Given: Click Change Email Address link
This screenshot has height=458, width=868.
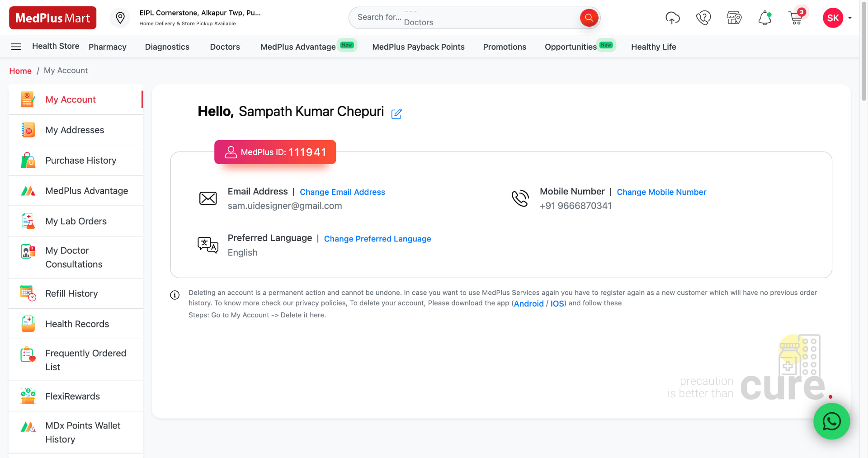Looking at the screenshot, I should [342, 192].
